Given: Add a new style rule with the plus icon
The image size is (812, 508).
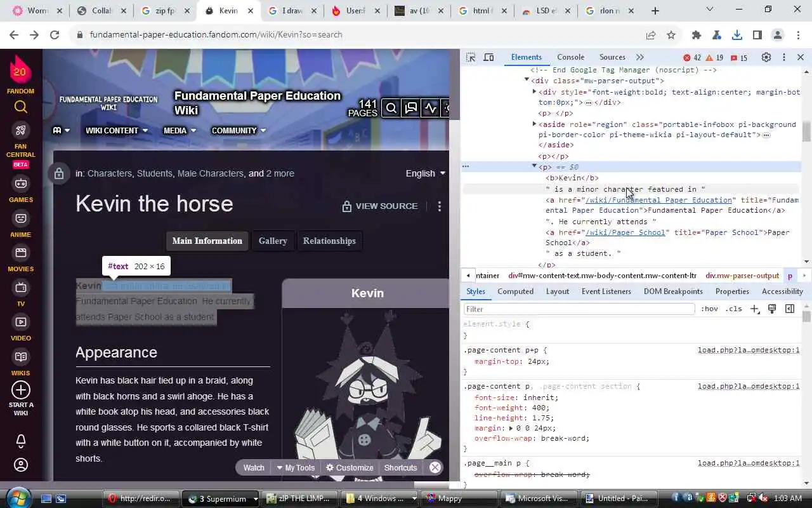Looking at the screenshot, I should tap(754, 309).
